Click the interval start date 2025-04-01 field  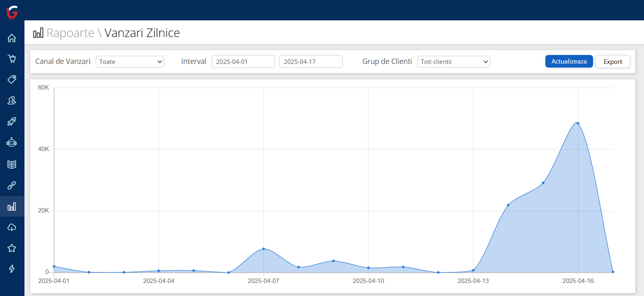(243, 62)
